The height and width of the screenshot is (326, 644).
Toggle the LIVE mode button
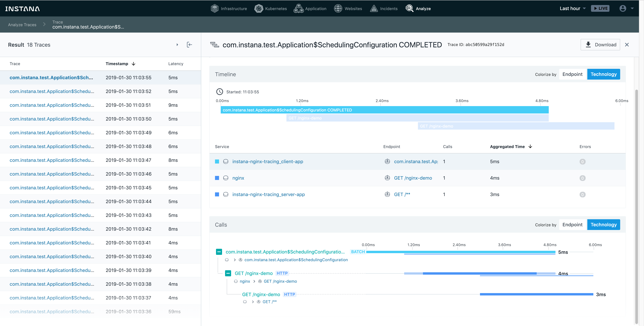(x=600, y=9)
